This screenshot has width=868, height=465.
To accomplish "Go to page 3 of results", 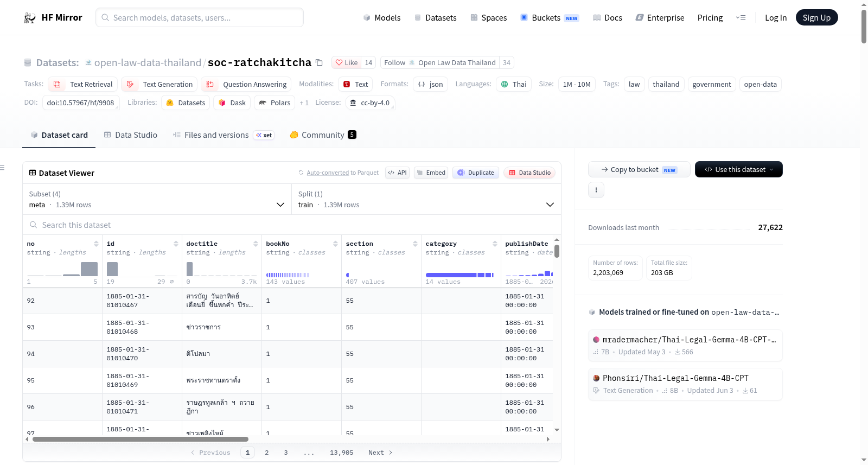I will click(x=286, y=453).
